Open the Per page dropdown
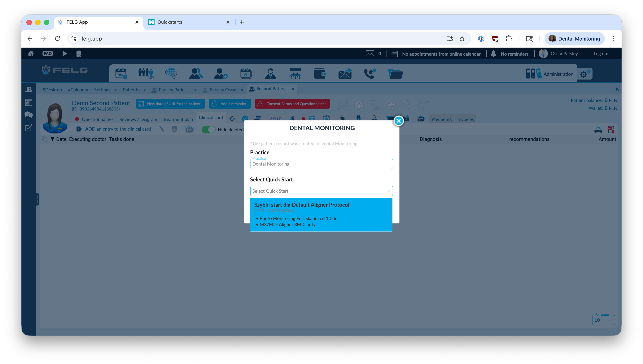Image resolution: width=643 pixels, height=364 pixels. click(x=603, y=320)
